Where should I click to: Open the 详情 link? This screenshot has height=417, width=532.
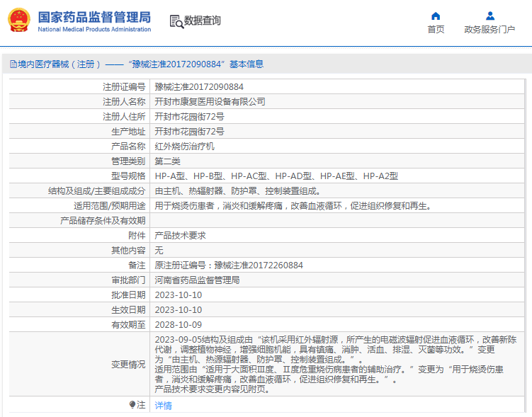coord(163,406)
